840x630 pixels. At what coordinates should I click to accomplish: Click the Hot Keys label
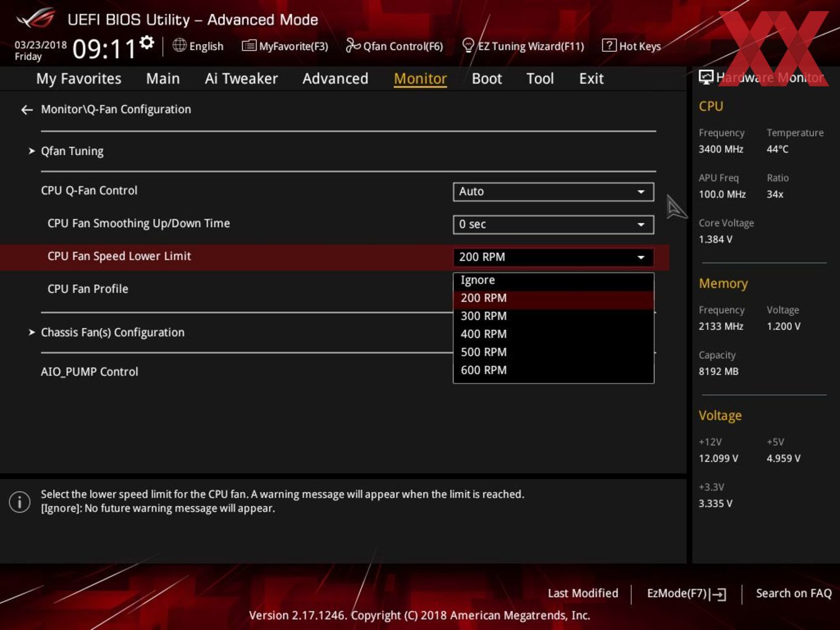click(640, 46)
